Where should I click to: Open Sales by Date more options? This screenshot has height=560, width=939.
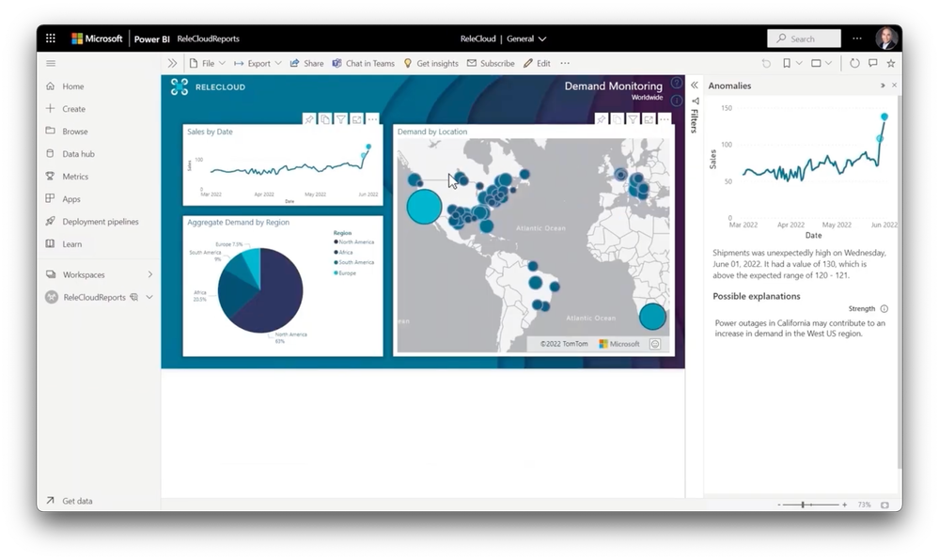tap(372, 119)
